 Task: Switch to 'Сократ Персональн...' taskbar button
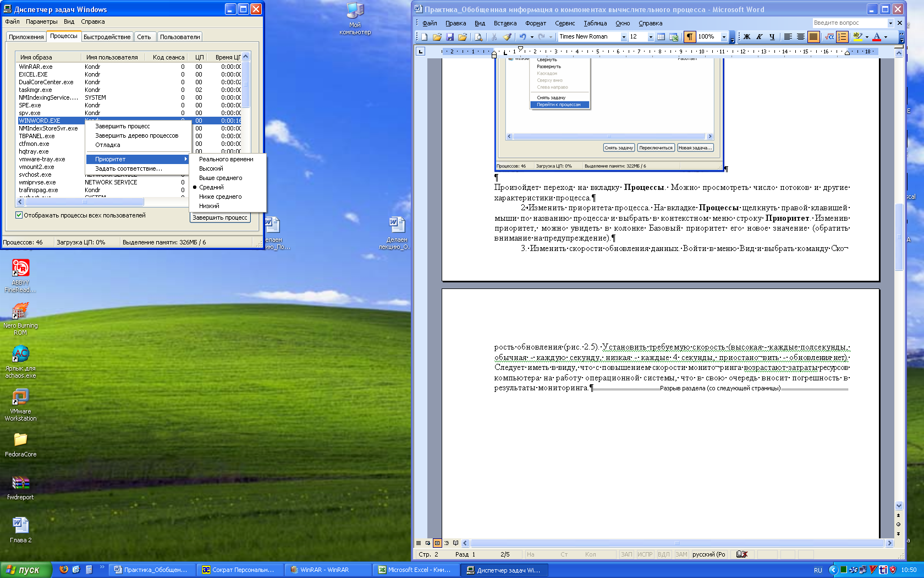coord(240,570)
